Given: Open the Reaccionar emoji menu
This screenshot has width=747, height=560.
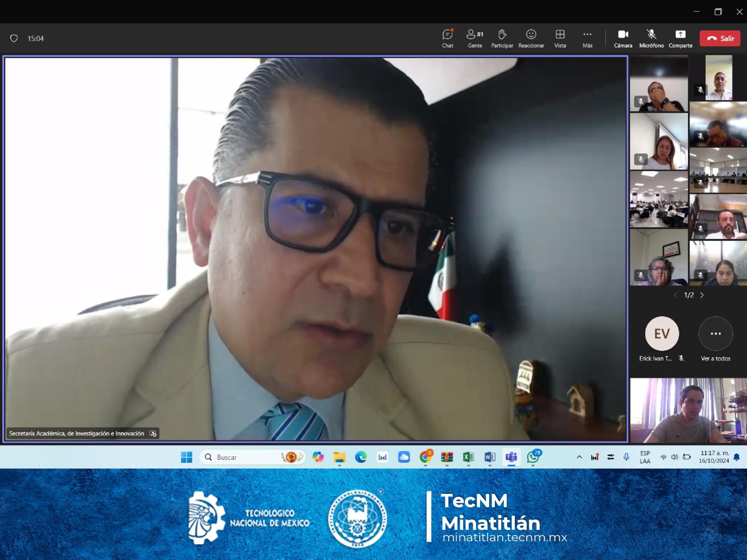Looking at the screenshot, I should (x=531, y=38).
